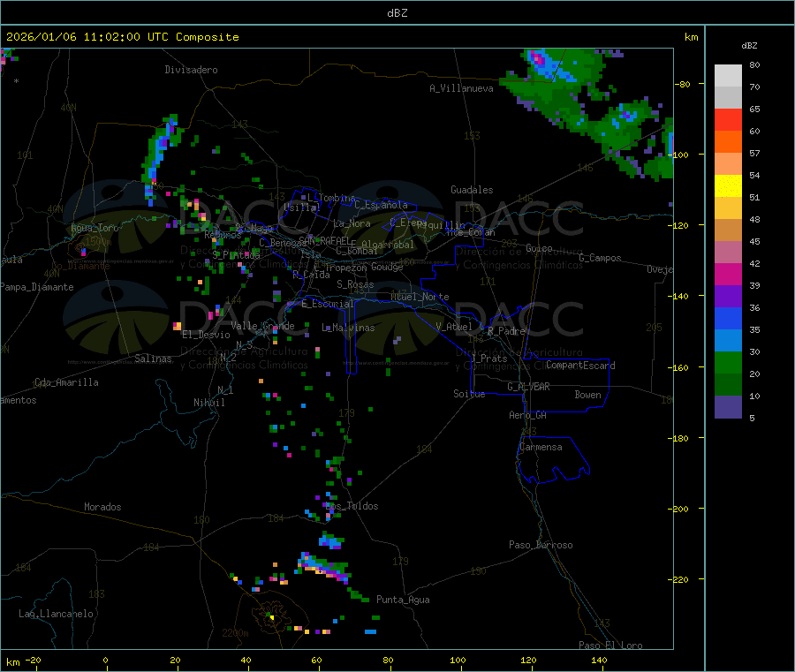Click the 2026/01/06 11:02:00 UTC Composite timestamp

coord(123,37)
